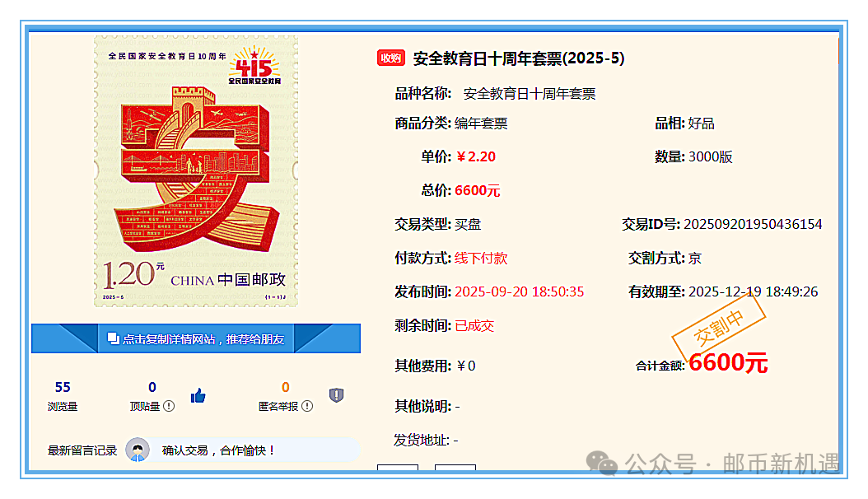Click the WeChat logo in the watermark
This screenshot has height=499, width=868.
pos(608,464)
